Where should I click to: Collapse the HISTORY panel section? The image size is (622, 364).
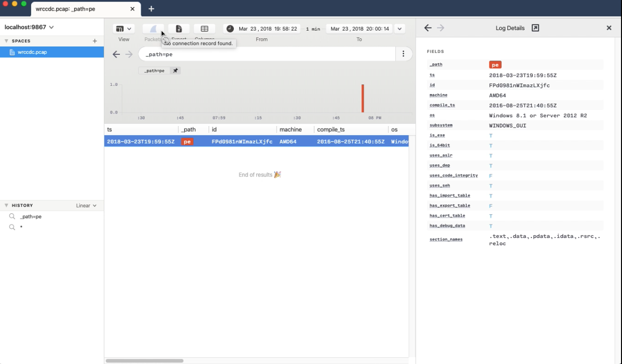coord(5,205)
